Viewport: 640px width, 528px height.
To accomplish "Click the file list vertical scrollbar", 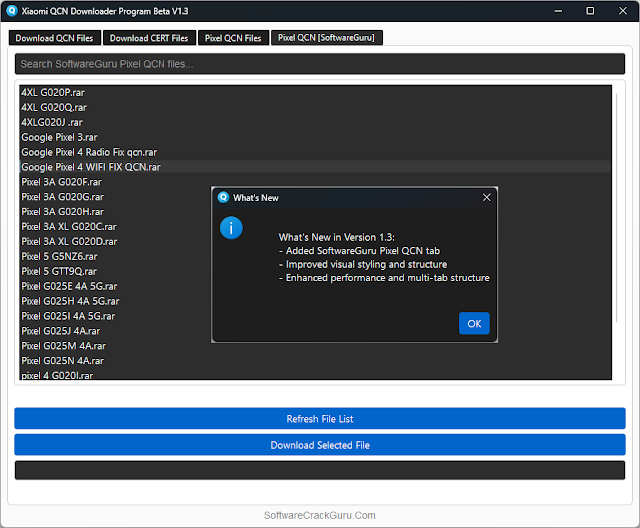I will 616,208.
